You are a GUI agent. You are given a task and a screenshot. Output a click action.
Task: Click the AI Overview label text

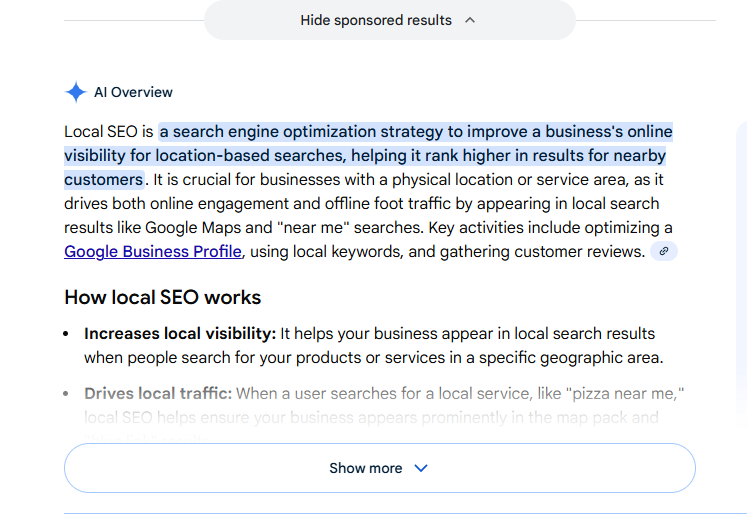(x=133, y=93)
